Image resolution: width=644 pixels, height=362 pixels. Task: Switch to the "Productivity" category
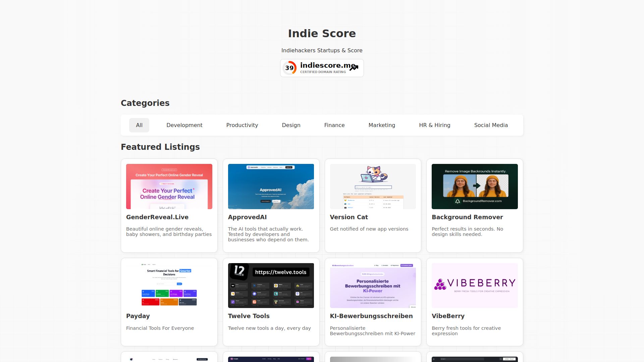click(x=242, y=125)
